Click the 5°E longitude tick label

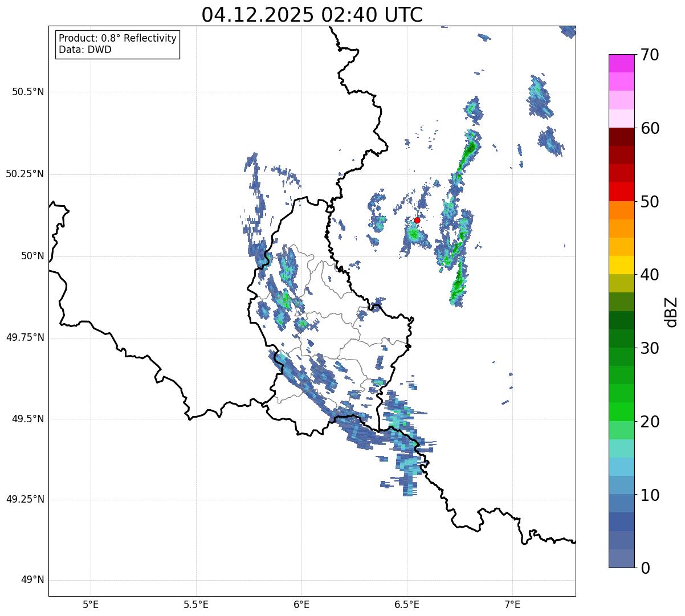pos(91,604)
